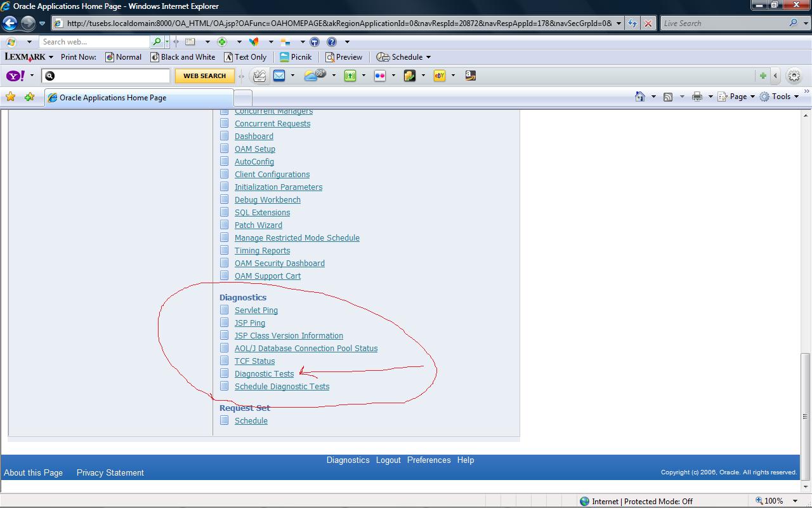Open the eBay toolbar shortcut
This screenshot has width=812, height=508.
439,75
